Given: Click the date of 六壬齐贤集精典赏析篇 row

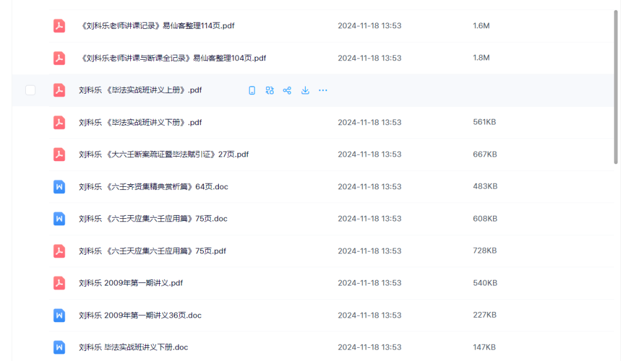Looking at the screenshot, I should (369, 186).
